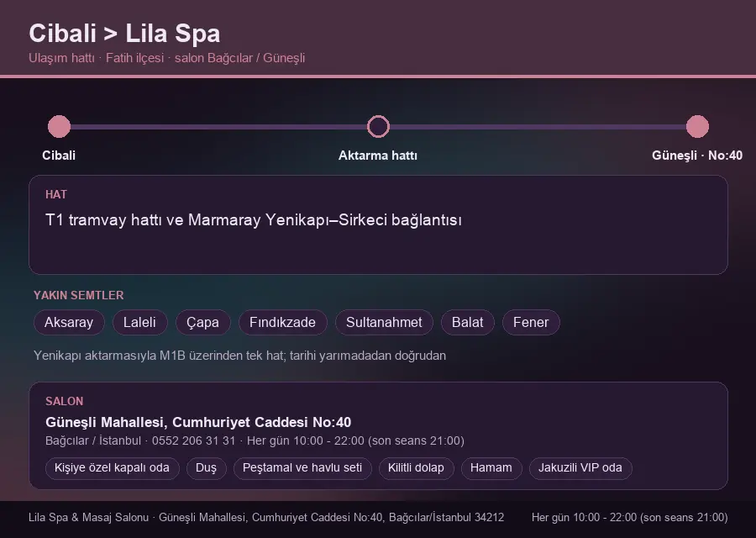
Task: Select the Balat neighborhood chip
Action: [468, 322]
